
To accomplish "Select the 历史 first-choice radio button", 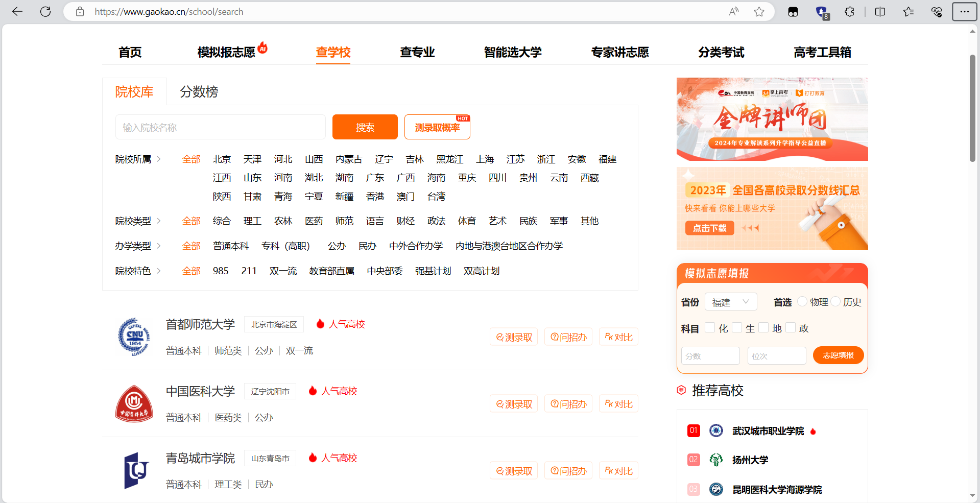I will pyautogui.click(x=835, y=301).
